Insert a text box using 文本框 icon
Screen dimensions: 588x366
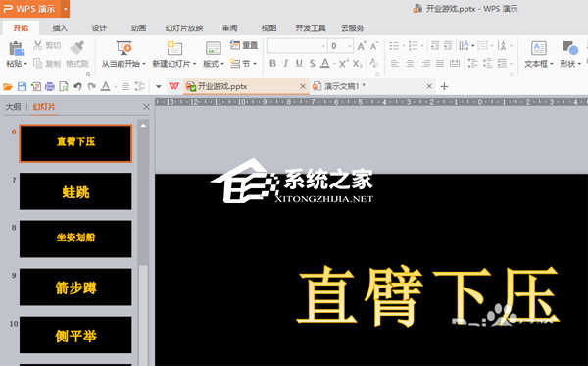(538, 48)
